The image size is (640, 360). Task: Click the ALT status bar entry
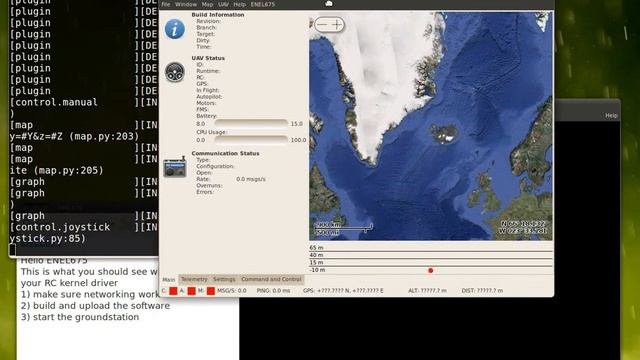click(x=427, y=291)
